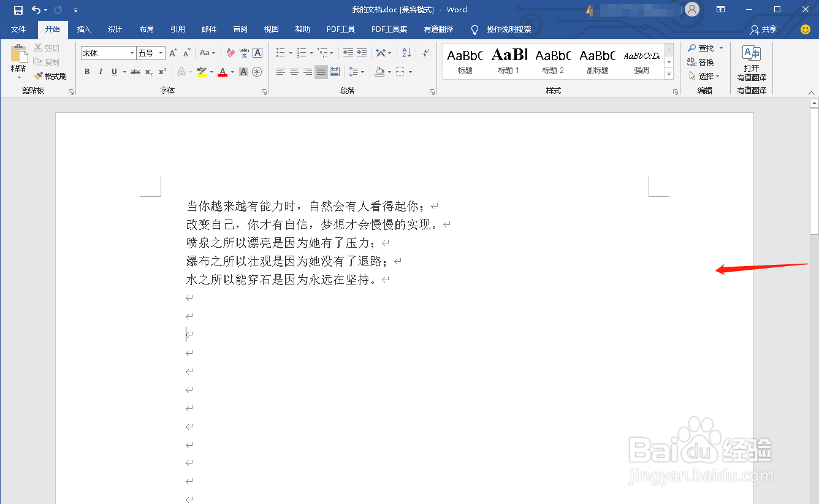Select the Format Painter (格式刷)
The width and height of the screenshot is (819, 504).
50,76
